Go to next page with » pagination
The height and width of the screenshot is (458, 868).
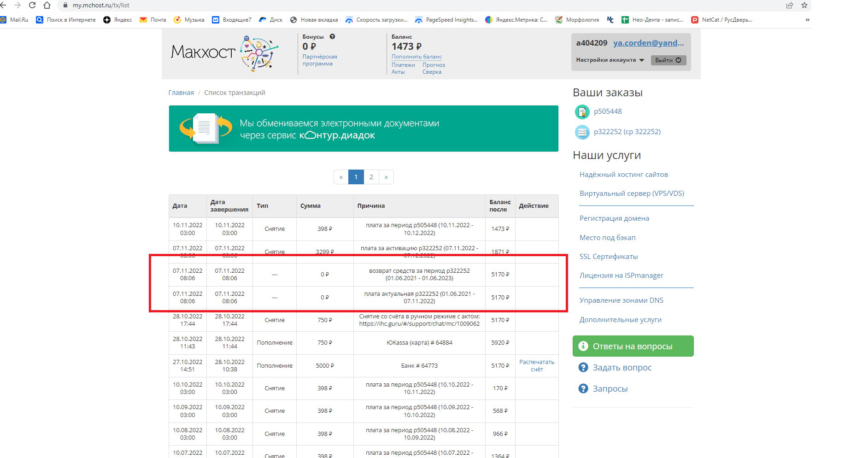(386, 177)
